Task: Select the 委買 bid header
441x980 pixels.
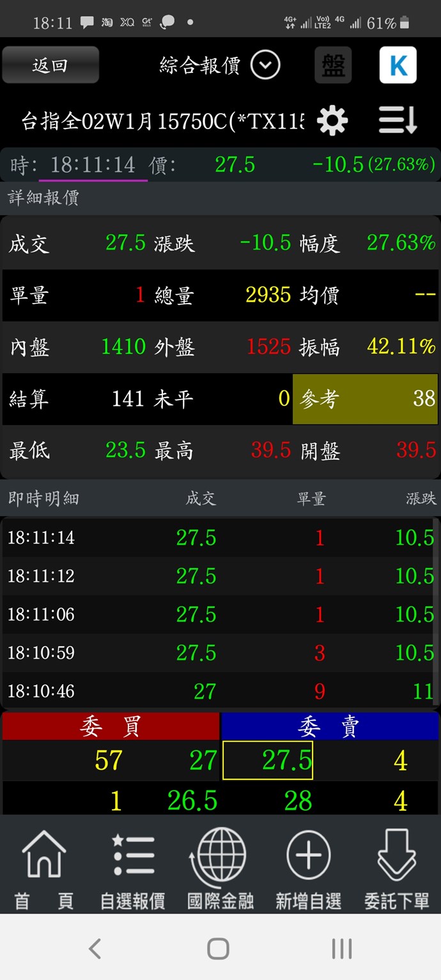Action: click(x=111, y=726)
